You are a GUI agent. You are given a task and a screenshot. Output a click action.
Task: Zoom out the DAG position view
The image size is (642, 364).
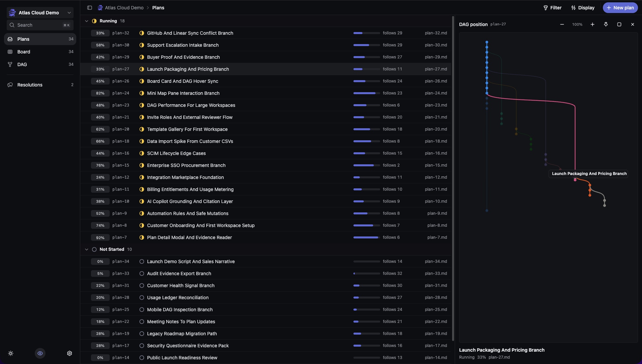coord(562,24)
